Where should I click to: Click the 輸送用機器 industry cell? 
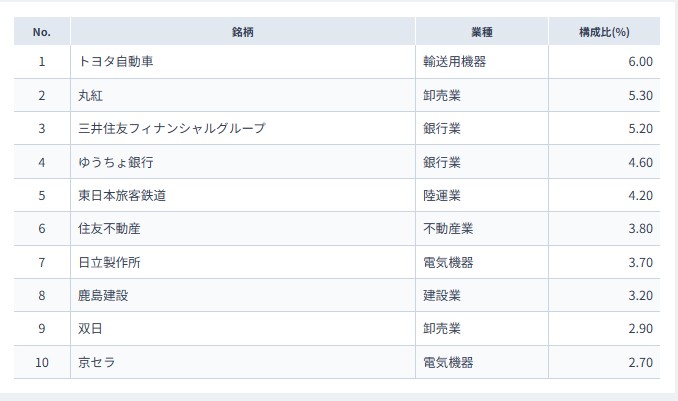pyautogui.click(x=454, y=62)
